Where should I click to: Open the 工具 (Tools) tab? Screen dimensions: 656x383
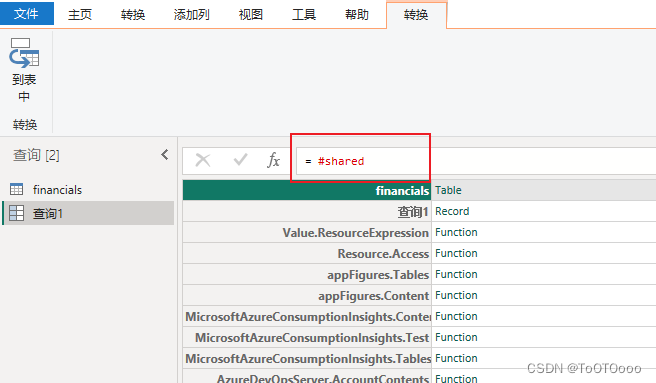click(304, 15)
